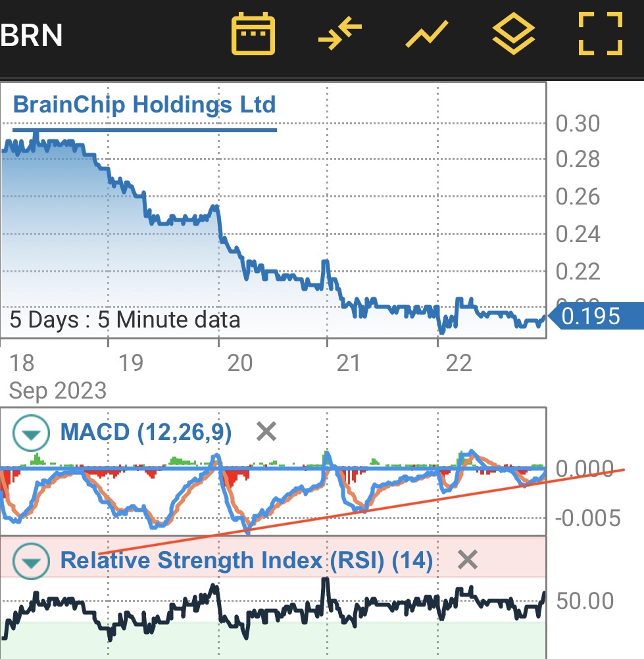Select the line chart type icon
The image size is (644, 659).
tap(426, 33)
